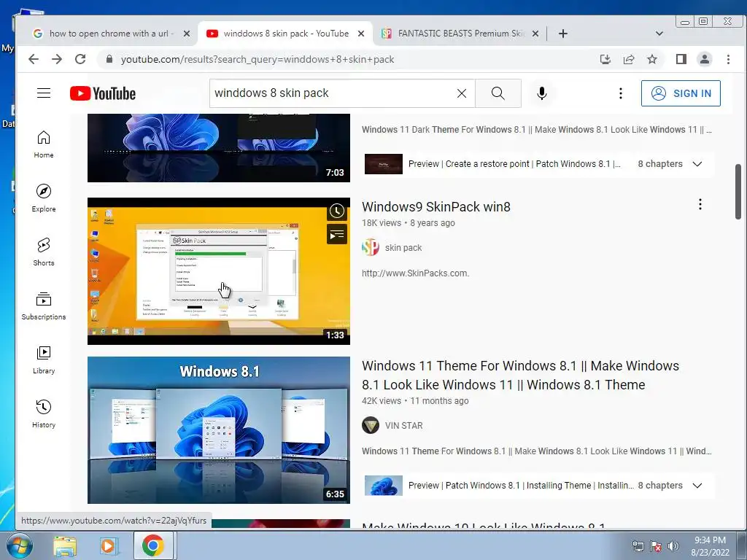Open Windows9 SkinPack win8 video title
The width and height of the screenshot is (747, 560).
coord(436,206)
